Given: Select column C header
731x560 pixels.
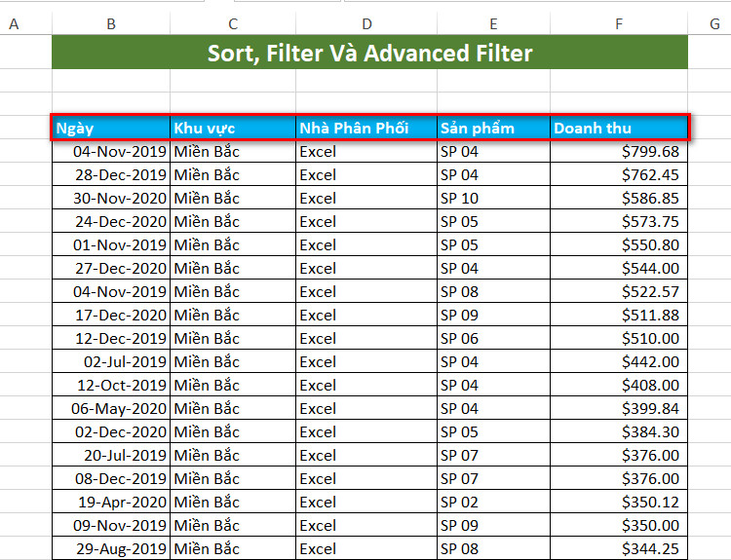Looking at the screenshot, I should tap(233, 23).
